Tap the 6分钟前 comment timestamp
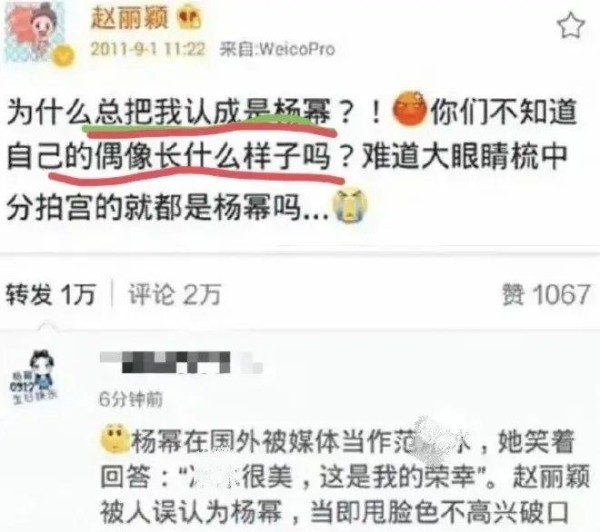The width and height of the screenshot is (600, 532). click(131, 399)
